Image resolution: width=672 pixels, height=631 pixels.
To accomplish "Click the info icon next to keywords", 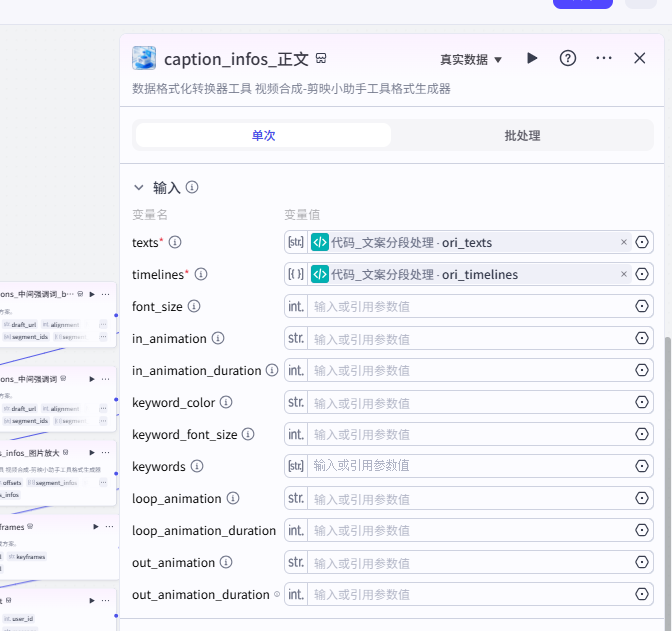I will click(197, 466).
